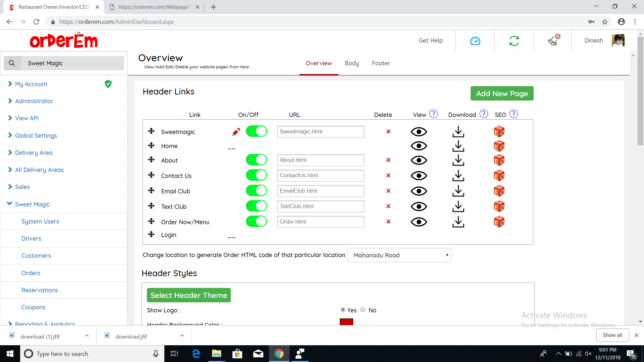The image size is (644, 362).
Task: Download the Contact Us page HTML
Action: [x=458, y=176]
